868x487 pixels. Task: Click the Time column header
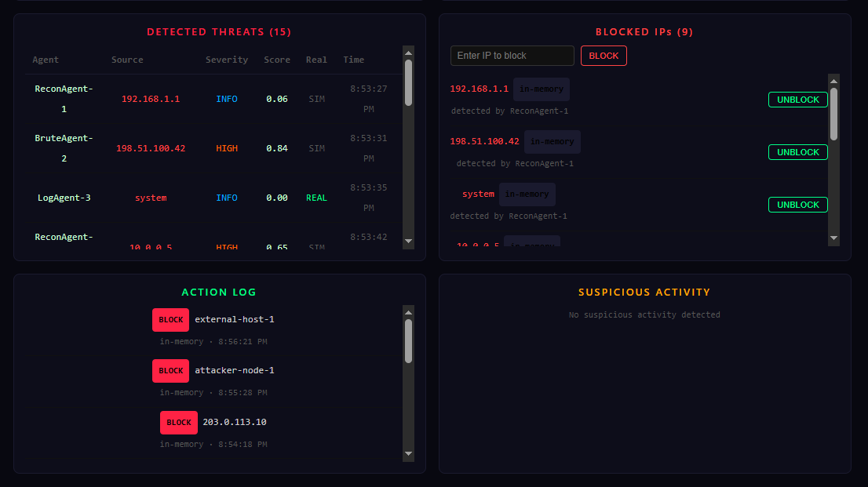[x=354, y=60]
